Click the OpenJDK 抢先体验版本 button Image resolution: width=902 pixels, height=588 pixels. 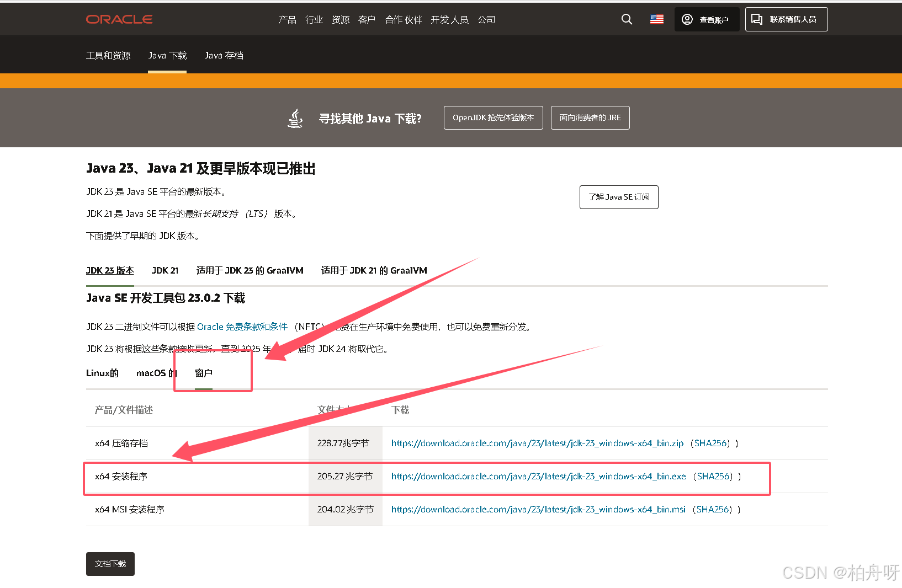494,117
